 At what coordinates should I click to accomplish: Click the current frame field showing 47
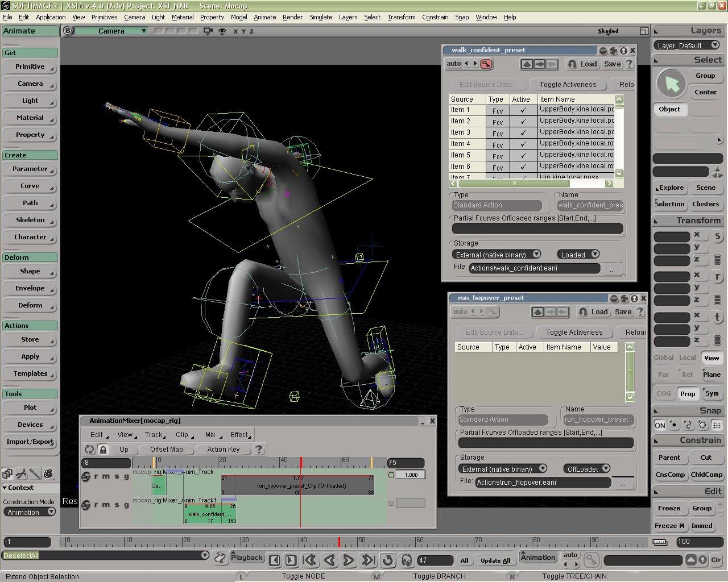coord(435,560)
